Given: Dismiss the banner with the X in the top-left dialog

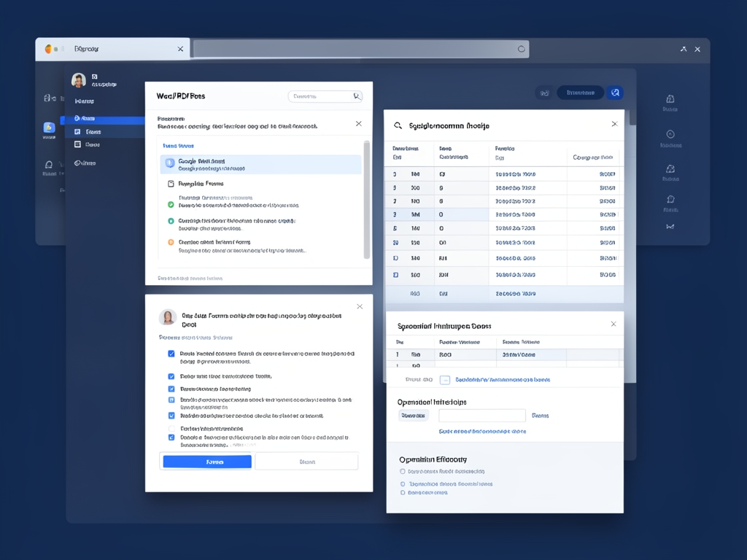Looking at the screenshot, I should 359,124.
